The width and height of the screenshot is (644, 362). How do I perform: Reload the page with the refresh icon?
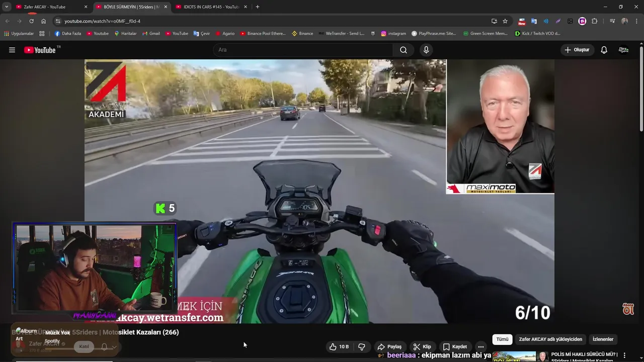31,21
